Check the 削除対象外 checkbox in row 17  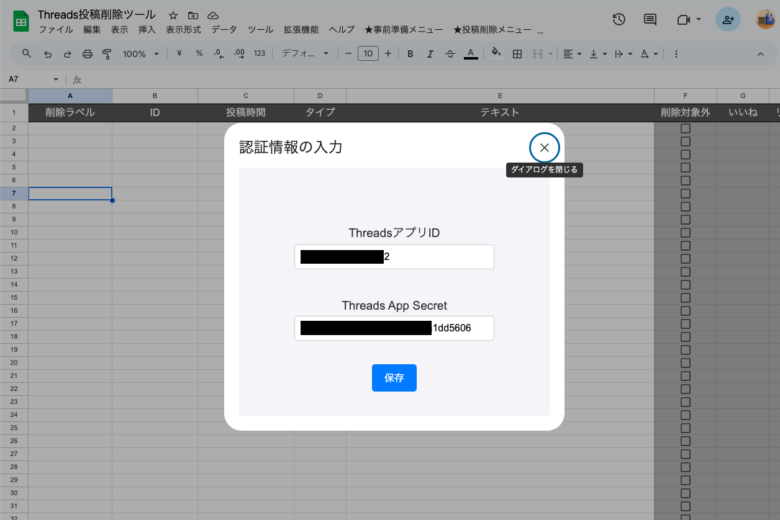pyautogui.click(x=685, y=323)
